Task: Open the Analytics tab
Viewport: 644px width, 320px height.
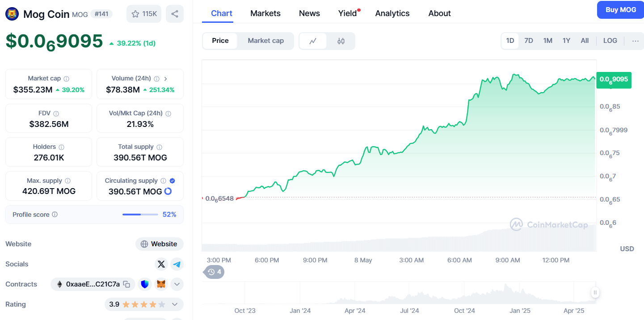Action: [x=392, y=13]
